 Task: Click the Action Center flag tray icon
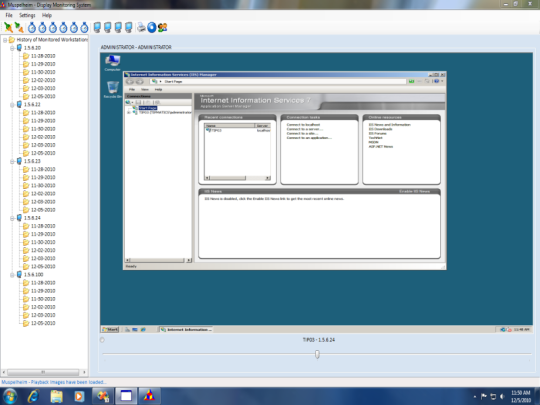[x=484, y=396]
